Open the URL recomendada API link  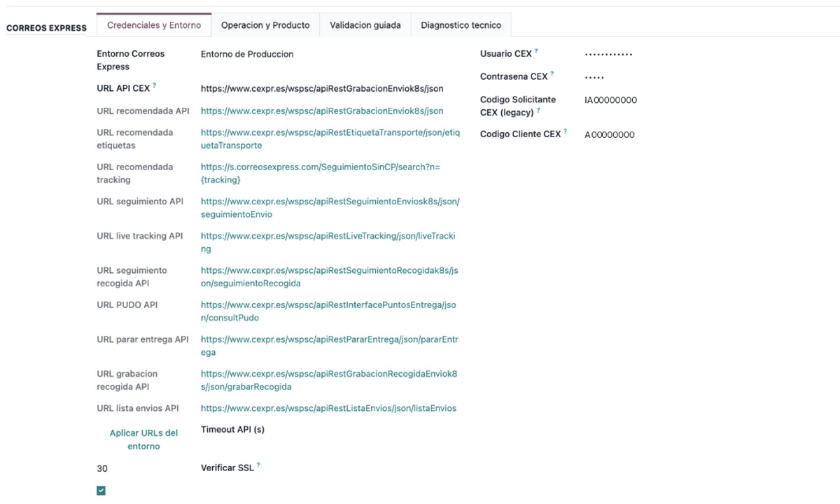(322, 111)
